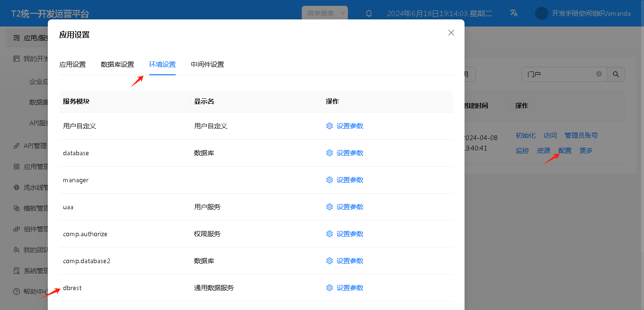Click the 资源 link
Screen dimensions: 644x310
pos(544,151)
